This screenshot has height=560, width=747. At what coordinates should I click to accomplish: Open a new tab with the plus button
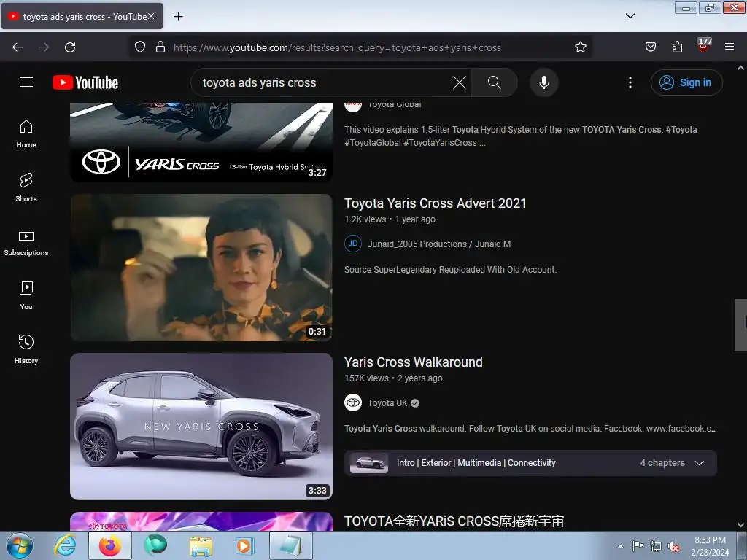tap(178, 17)
